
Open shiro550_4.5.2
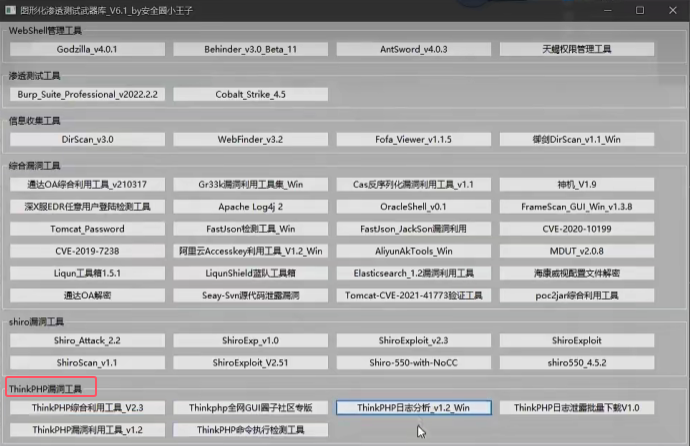pyautogui.click(x=577, y=363)
